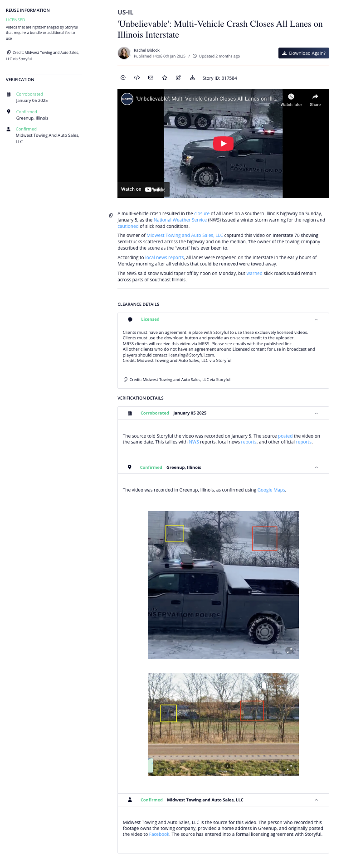Click the star favorite icon
The image size is (351, 868).
[165, 78]
